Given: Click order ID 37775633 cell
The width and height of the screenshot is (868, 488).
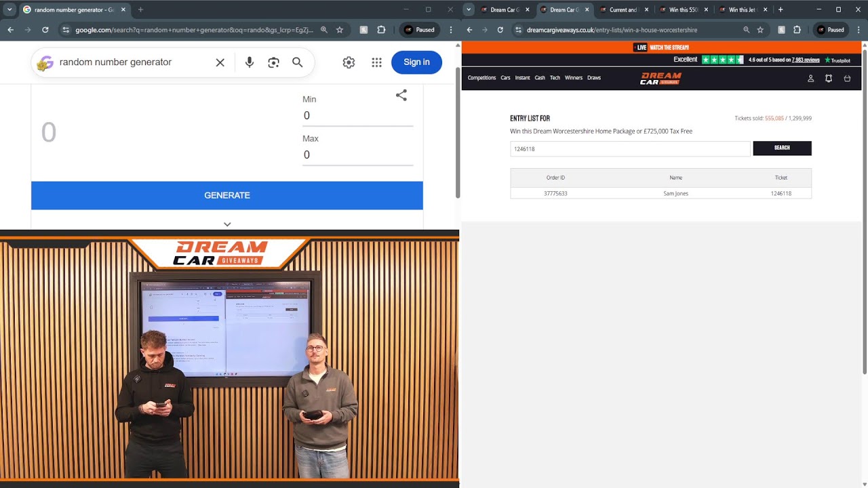Looking at the screenshot, I should coord(555,193).
